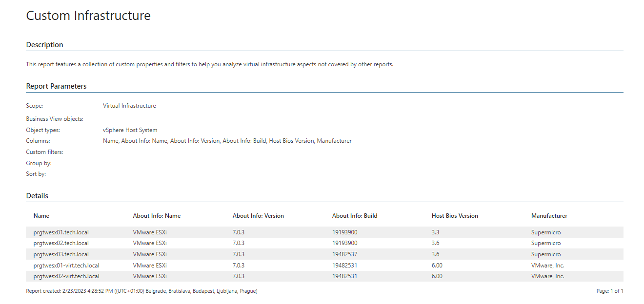Select host prgtwesx02-virt.tech.local
Screen dimensions: 644x304
pyautogui.click(x=66, y=276)
